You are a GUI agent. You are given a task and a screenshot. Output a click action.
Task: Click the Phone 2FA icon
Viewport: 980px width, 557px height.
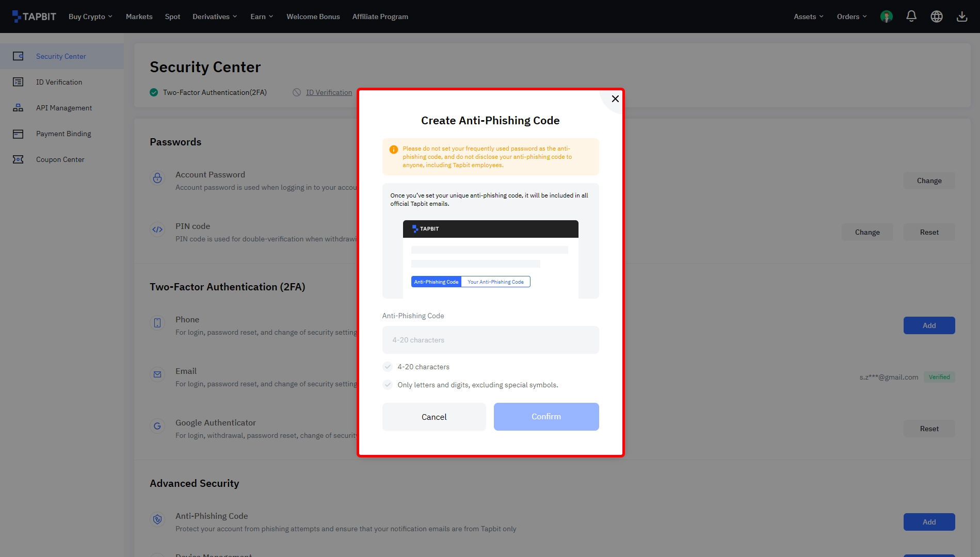(157, 323)
